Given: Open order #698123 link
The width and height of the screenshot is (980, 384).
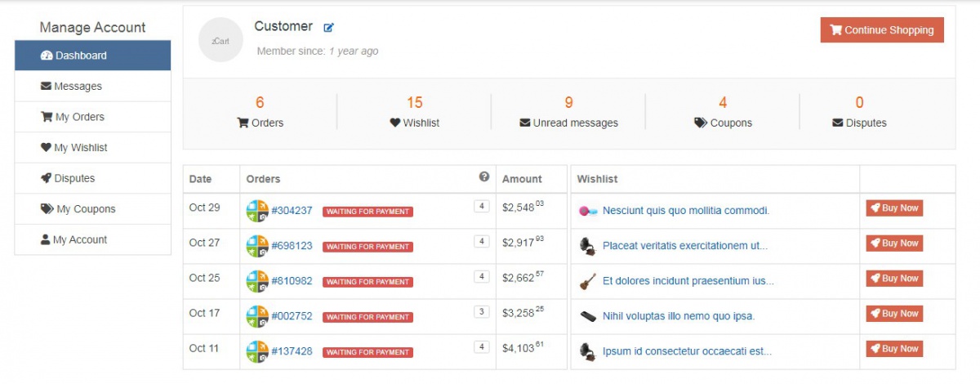Looking at the screenshot, I should (x=292, y=245).
